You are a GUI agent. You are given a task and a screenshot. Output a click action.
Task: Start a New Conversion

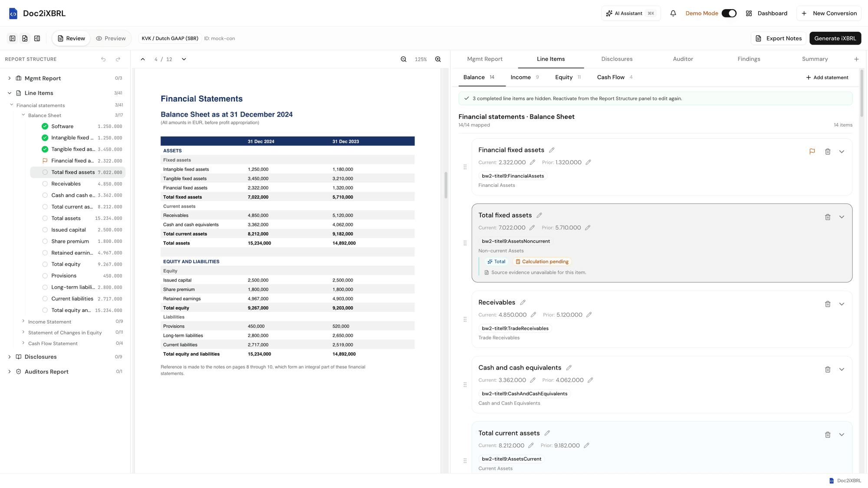829,13
